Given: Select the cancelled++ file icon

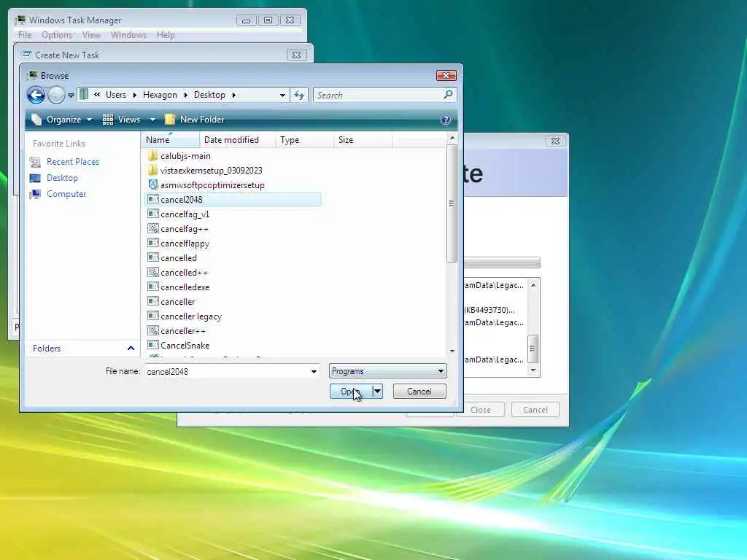Looking at the screenshot, I should 153,273.
